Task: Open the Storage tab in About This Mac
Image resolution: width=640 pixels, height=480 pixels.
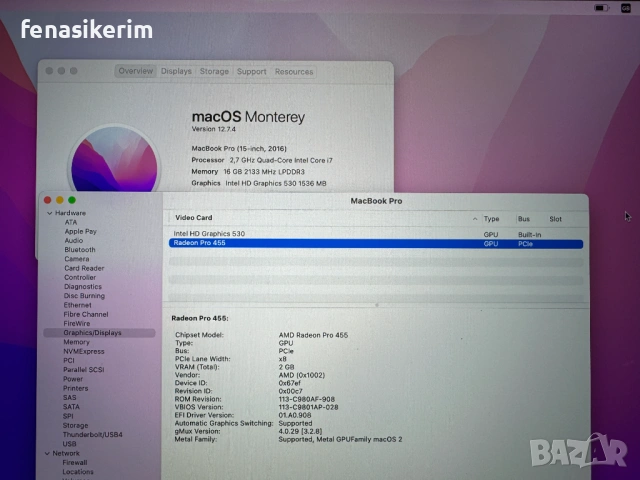Action: point(214,71)
